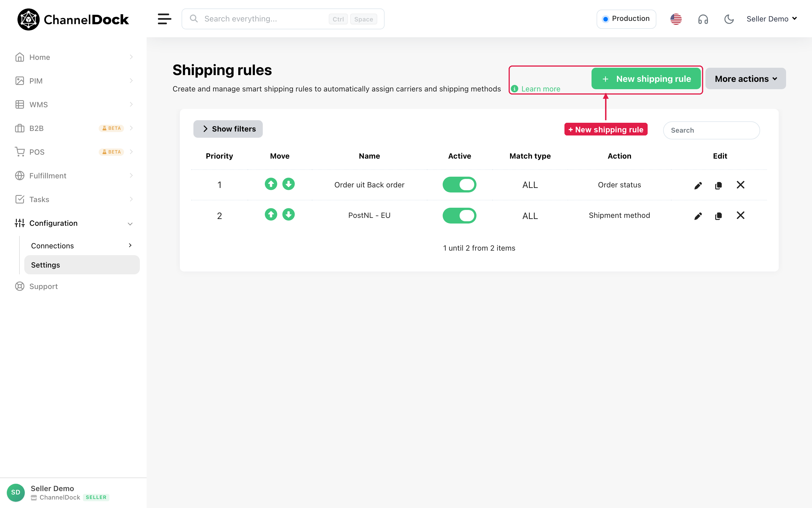Screen dimensions: 812x508
Task: Toggle PostNL - EU active switch
Action: [x=459, y=216]
